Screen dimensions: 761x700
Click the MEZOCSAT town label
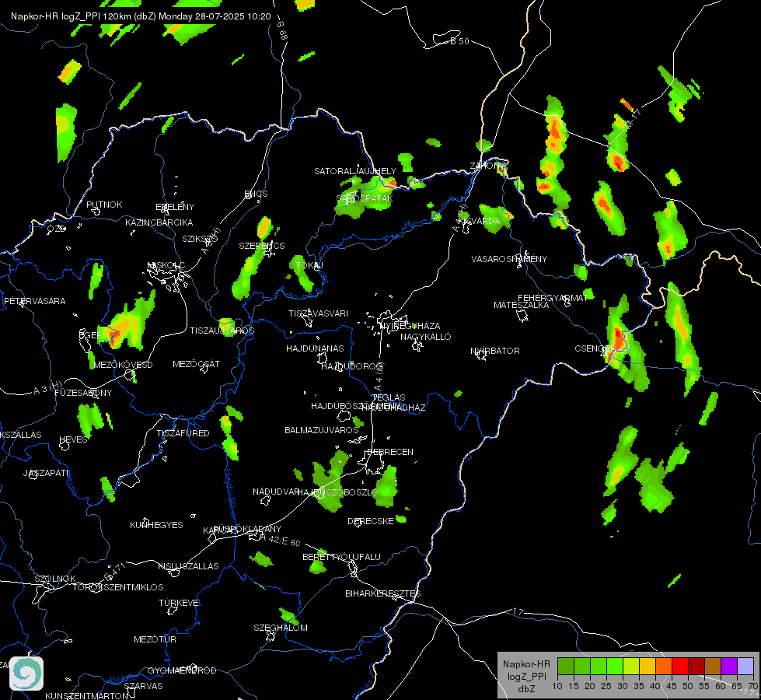click(x=196, y=364)
